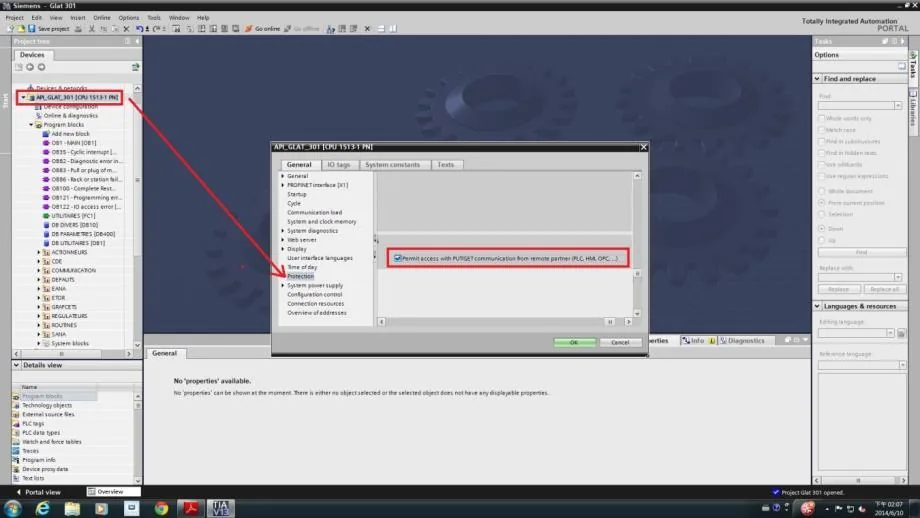Open Windows Explorer folder from taskbar

coord(72,508)
